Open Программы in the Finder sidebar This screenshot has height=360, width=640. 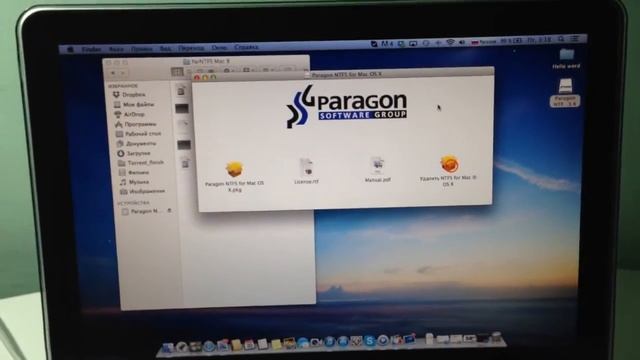click(x=136, y=124)
